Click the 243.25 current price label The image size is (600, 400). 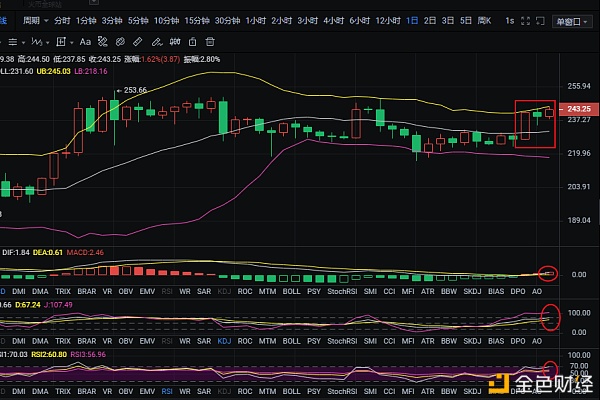coord(579,109)
